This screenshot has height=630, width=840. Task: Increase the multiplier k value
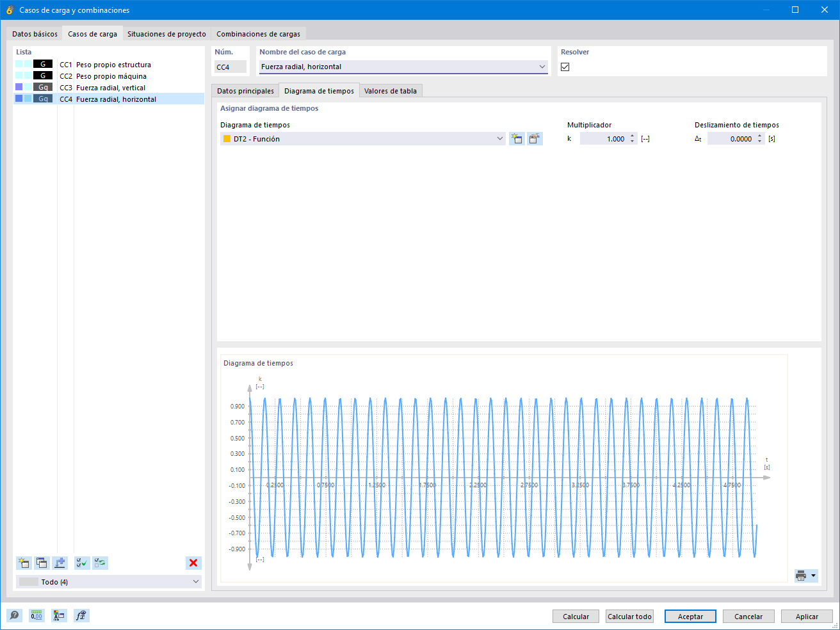point(633,136)
